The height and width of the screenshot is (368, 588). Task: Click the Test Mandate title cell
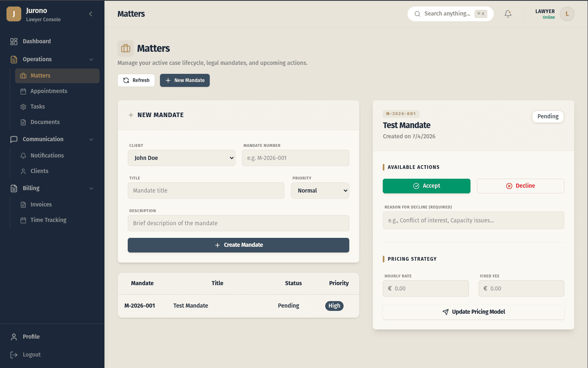191,306
